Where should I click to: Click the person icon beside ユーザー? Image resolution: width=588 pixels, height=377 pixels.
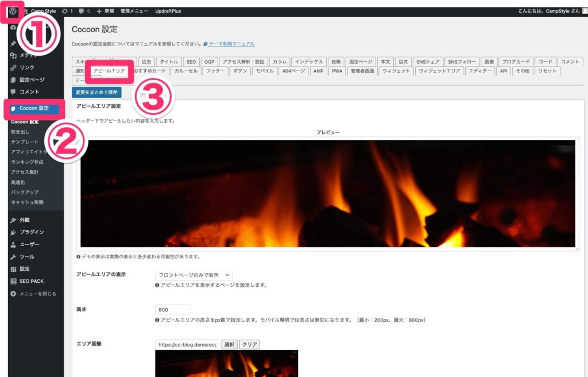point(14,244)
